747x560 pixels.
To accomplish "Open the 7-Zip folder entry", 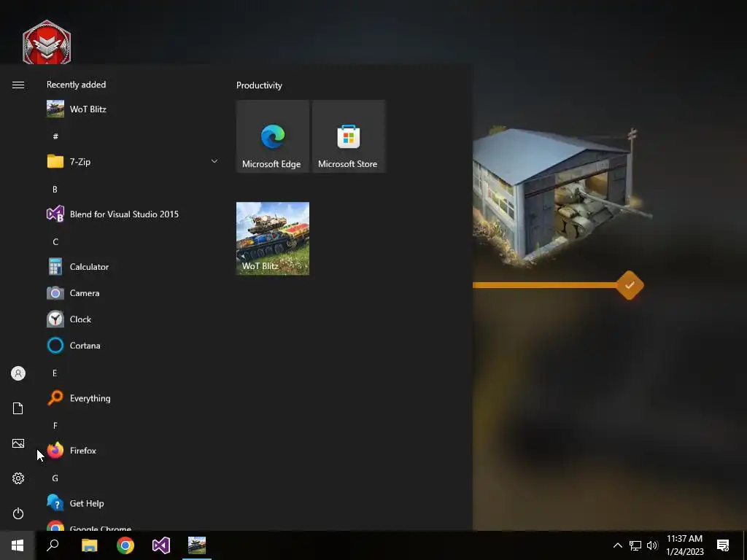I will coord(131,161).
